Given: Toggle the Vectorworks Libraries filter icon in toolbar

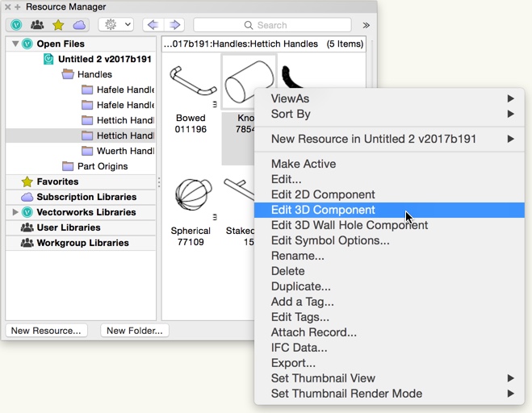Looking at the screenshot, I should 16,25.
